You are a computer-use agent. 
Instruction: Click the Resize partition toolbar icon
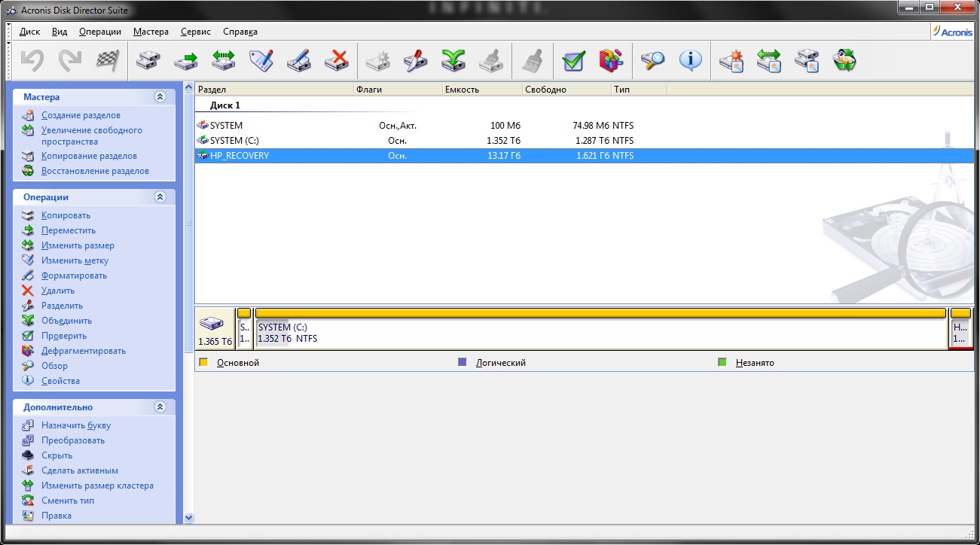coord(224,60)
